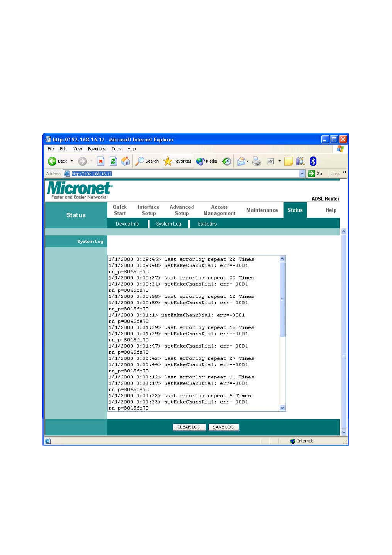
Task: Select the Status tab
Action: click(295, 210)
